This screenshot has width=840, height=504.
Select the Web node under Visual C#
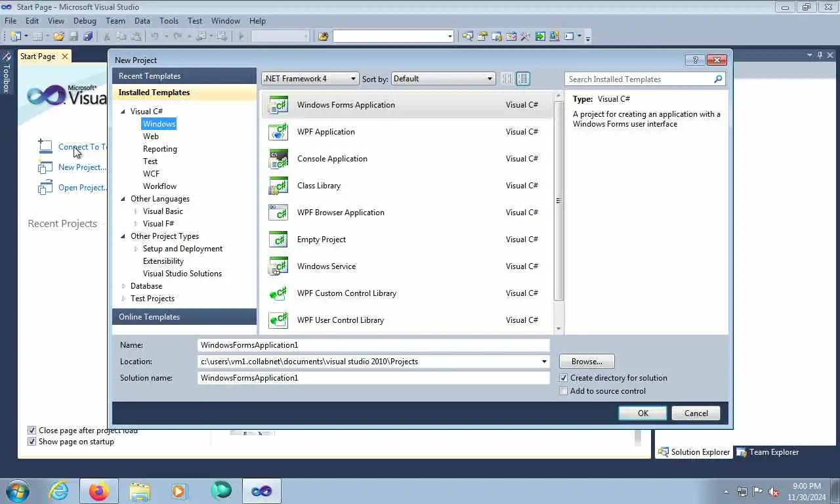pos(151,136)
